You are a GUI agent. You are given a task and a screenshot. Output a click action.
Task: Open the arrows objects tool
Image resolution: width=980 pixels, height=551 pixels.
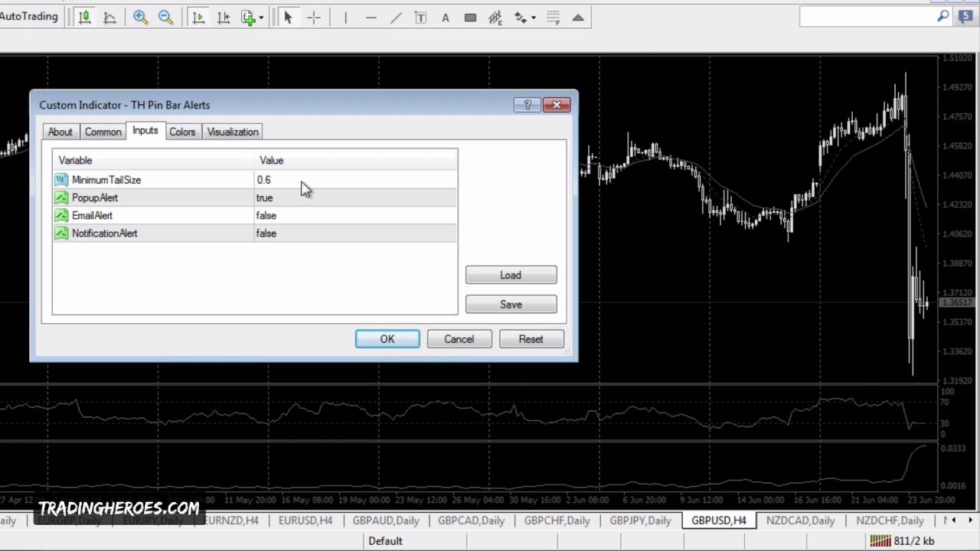(521, 17)
